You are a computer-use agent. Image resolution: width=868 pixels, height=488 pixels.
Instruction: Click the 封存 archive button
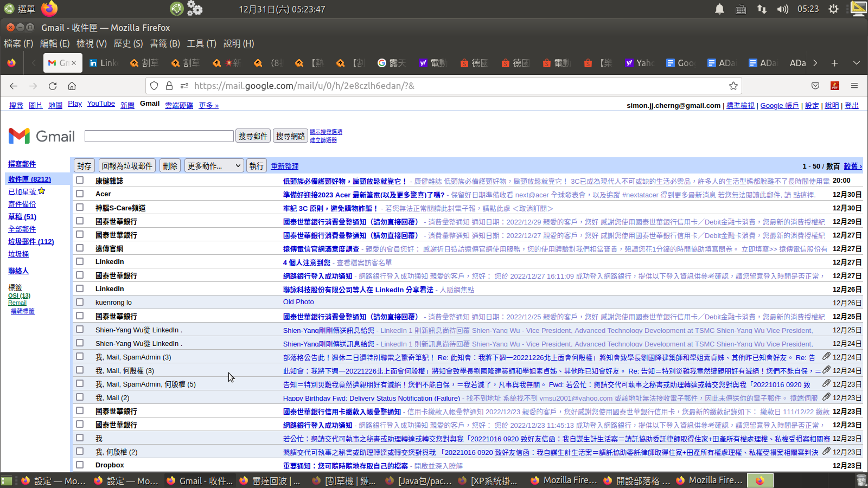(x=84, y=166)
